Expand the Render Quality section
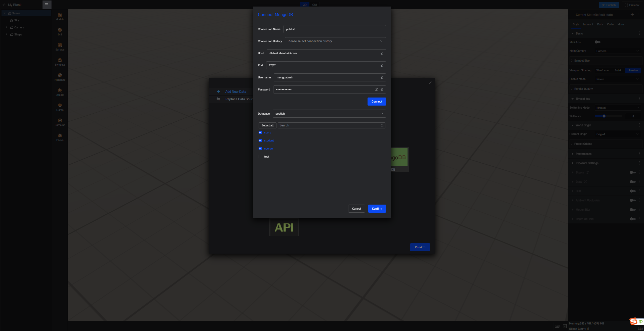This screenshot has width=644, height=331. coord(606,89)
